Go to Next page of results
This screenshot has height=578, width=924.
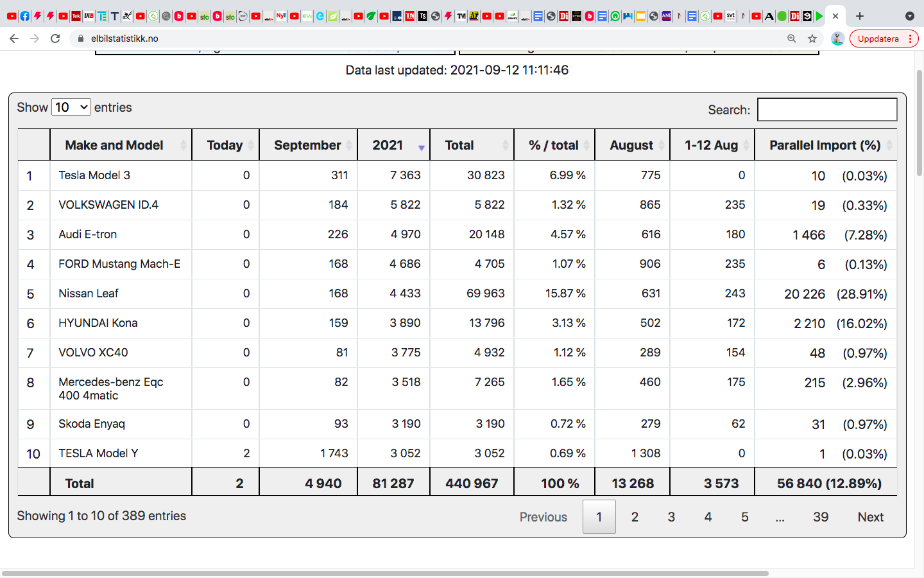(x=871, y=517)
